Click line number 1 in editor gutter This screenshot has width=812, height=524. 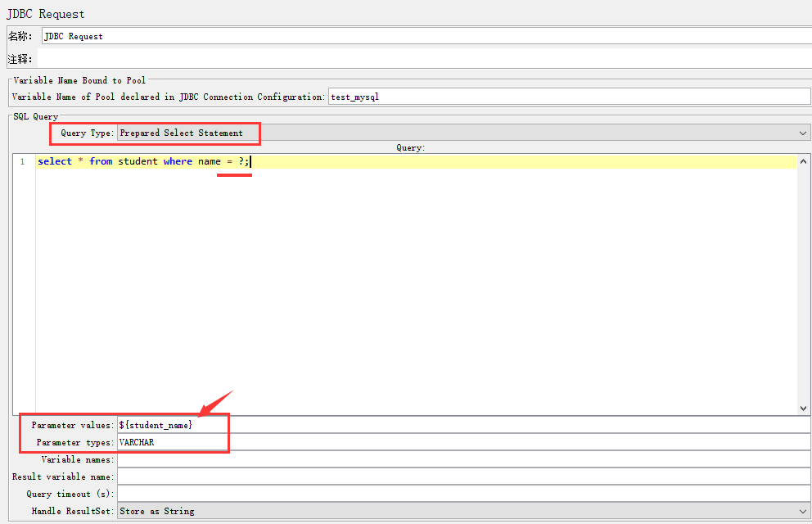click(x=23, y=161)
